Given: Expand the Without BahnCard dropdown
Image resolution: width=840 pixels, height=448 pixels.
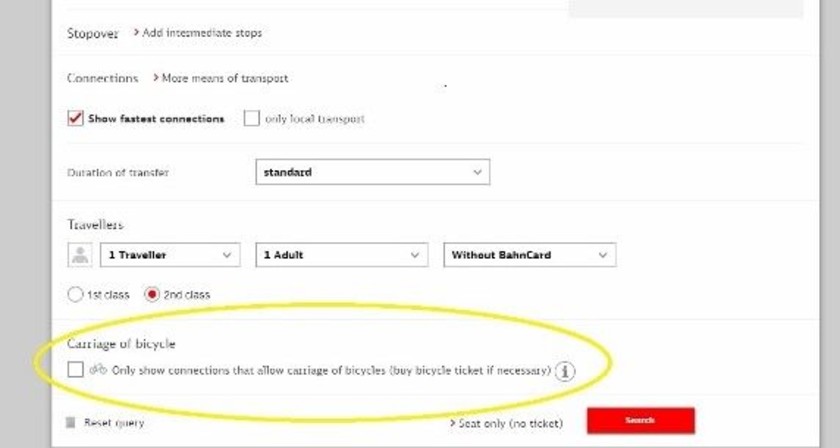Looking at the screenshot, I should pos(529,255).
